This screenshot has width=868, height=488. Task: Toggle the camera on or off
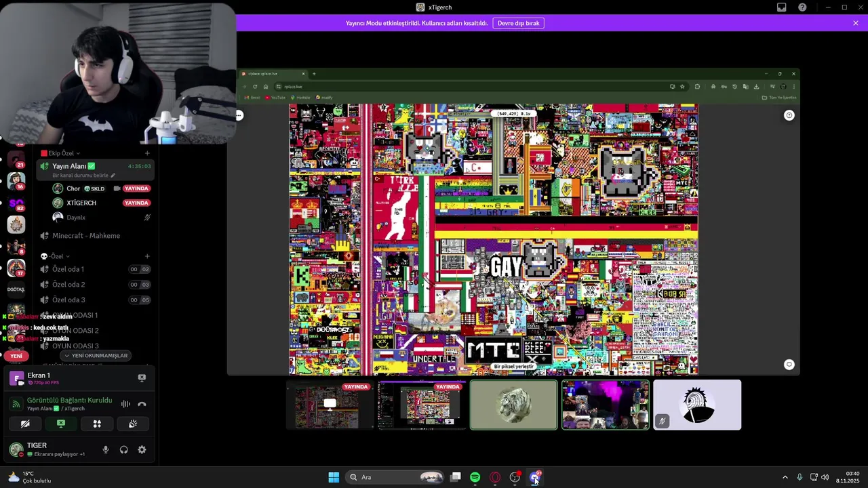coord(25,424)
